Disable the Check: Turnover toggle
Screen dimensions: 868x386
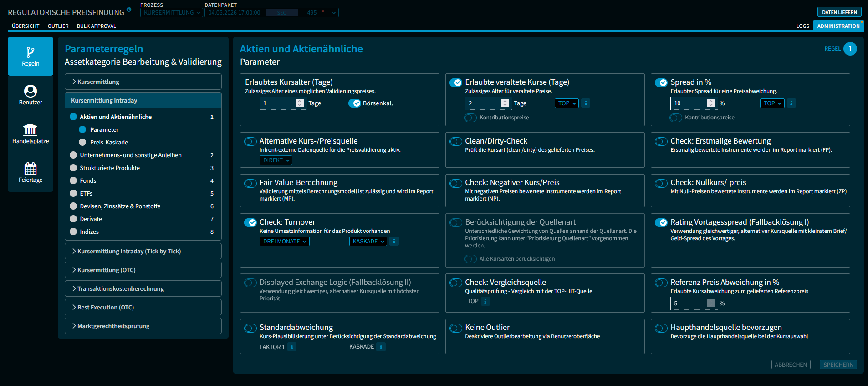250,222
